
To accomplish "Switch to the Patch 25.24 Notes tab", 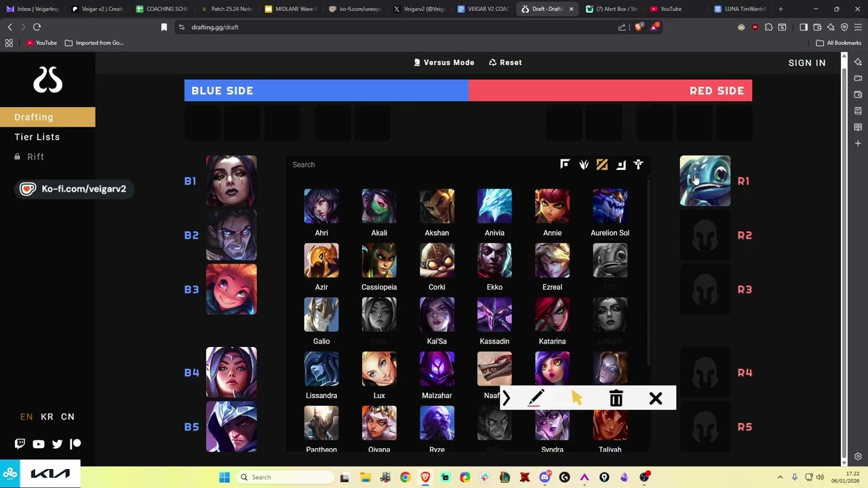I will (226, 9).
